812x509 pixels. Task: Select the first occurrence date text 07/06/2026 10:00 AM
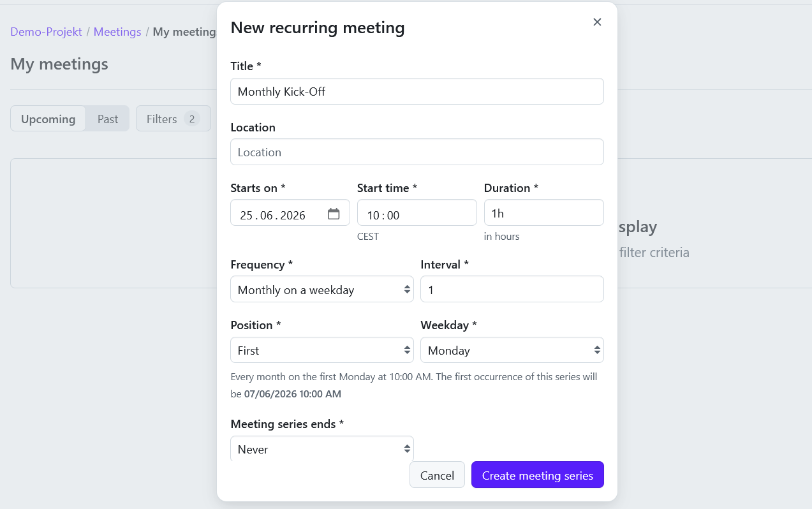(x=293, y=394)
